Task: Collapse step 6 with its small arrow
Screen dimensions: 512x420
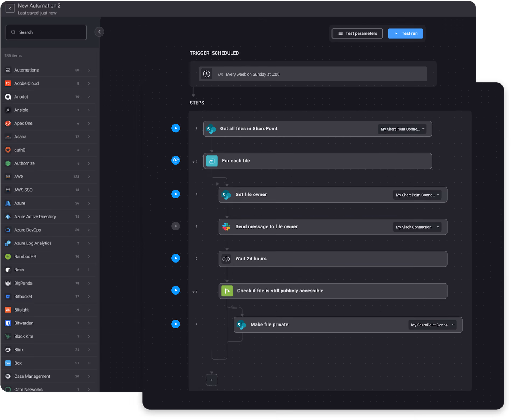Action: [x=193, y=292]
